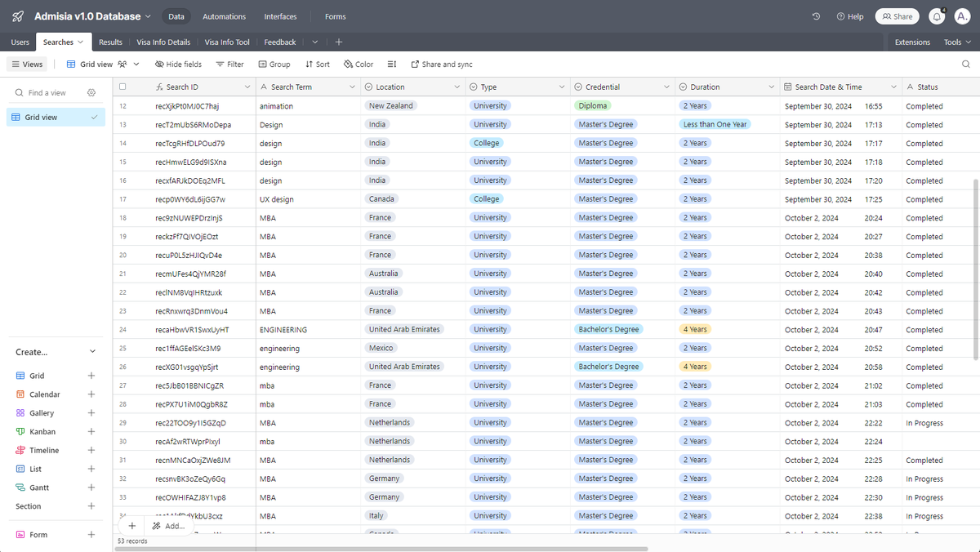Open the Forms tab
980x552 pixels.
click(x=335, y=16)
